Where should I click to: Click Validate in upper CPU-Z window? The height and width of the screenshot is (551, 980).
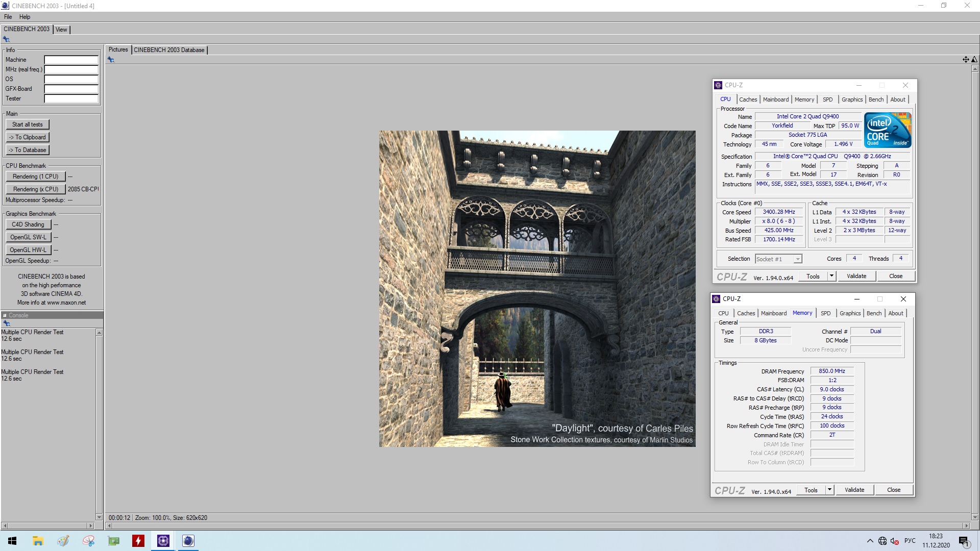point(856,276)
